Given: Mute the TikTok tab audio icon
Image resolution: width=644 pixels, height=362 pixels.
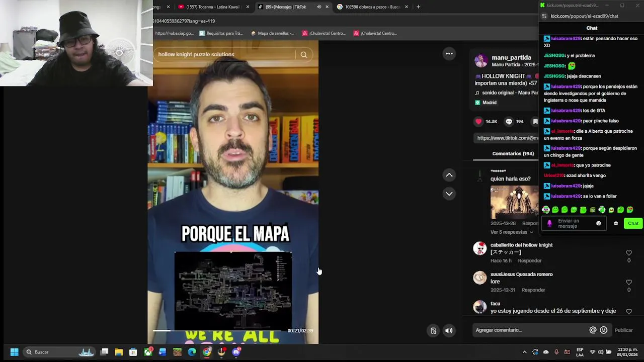Looking at the screenshot, I should [319, 7].
